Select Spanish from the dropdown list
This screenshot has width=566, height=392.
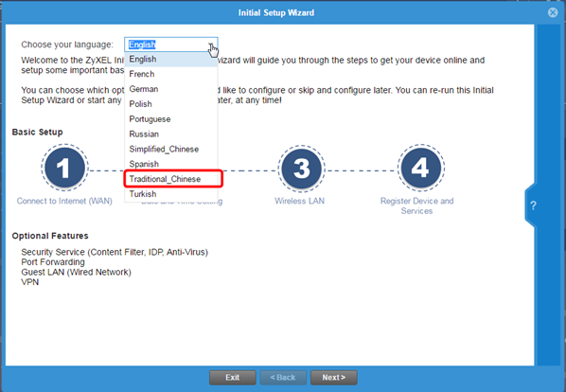pyautogui.click(x=171, y=164)
